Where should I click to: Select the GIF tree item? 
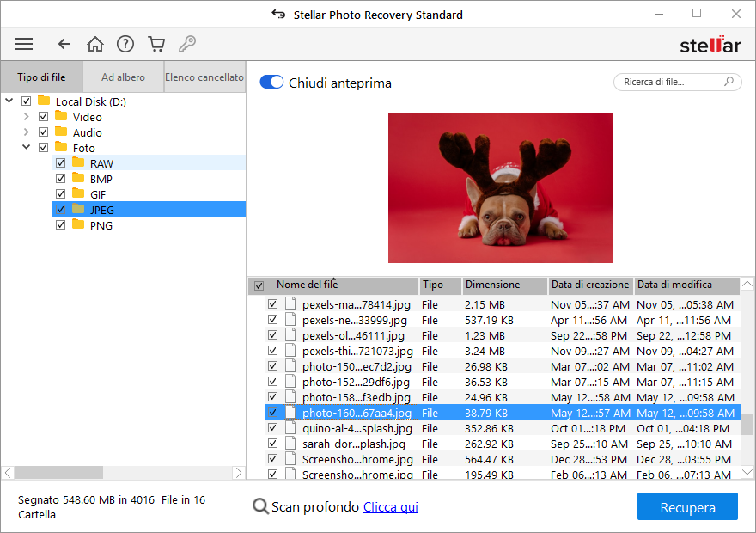pyautogui.click(x=149, y=194)
